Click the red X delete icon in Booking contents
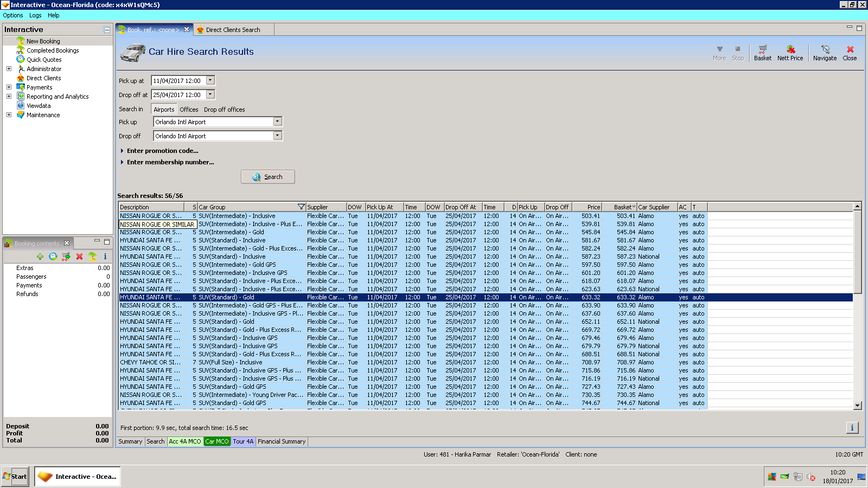 pyautogui.click(x=79, y=256)
